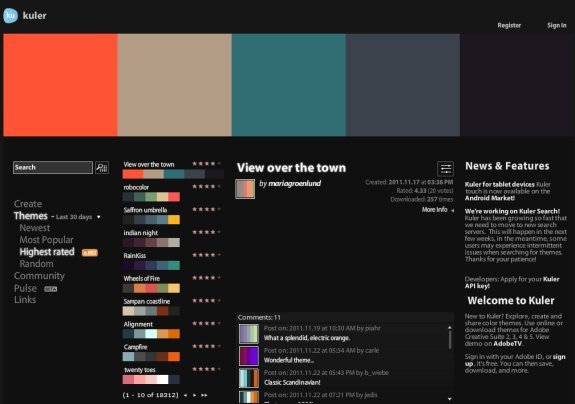Select the robocolor theme
The height and width of the screenshot is (404, 575).
click(136, 187)
